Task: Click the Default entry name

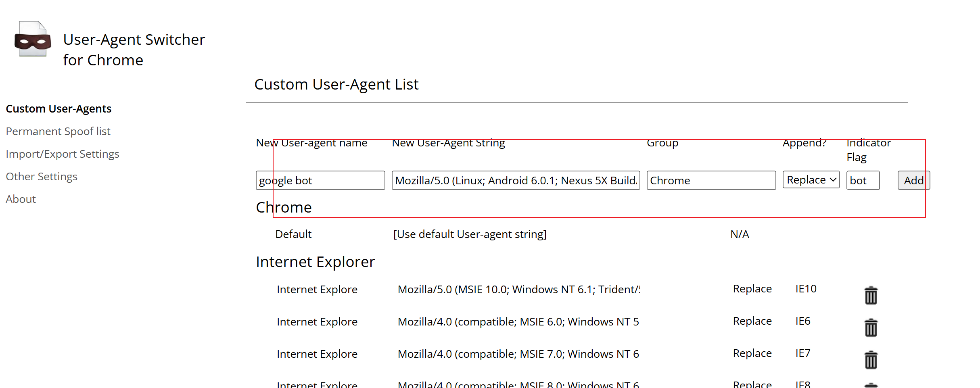Action: coord(293,234)
